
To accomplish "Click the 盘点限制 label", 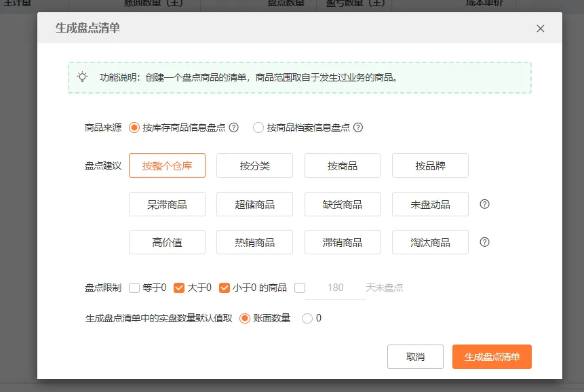I will [103, 288].
